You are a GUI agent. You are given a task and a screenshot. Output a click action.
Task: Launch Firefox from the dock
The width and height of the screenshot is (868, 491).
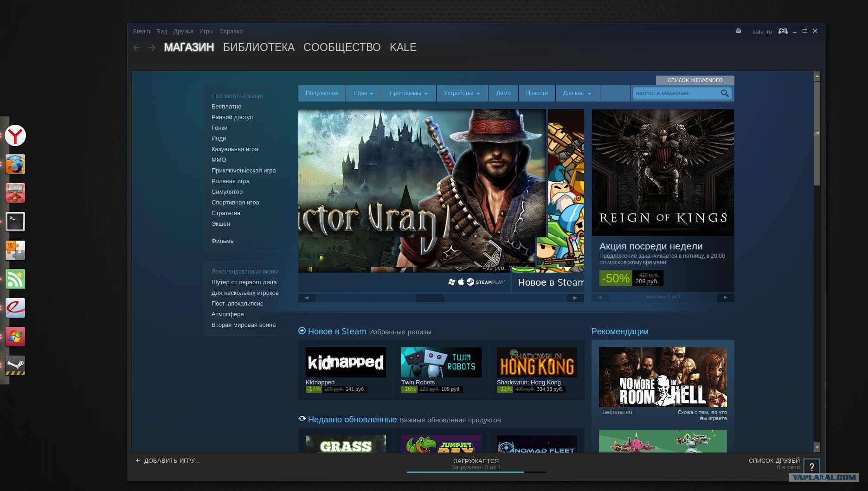point(15,165)
